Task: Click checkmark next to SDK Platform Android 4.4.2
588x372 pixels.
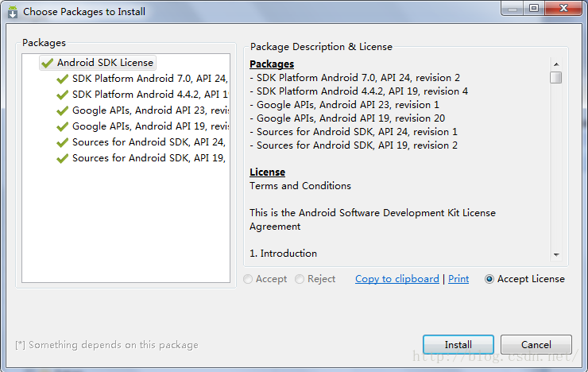Action: click(62, 95)
